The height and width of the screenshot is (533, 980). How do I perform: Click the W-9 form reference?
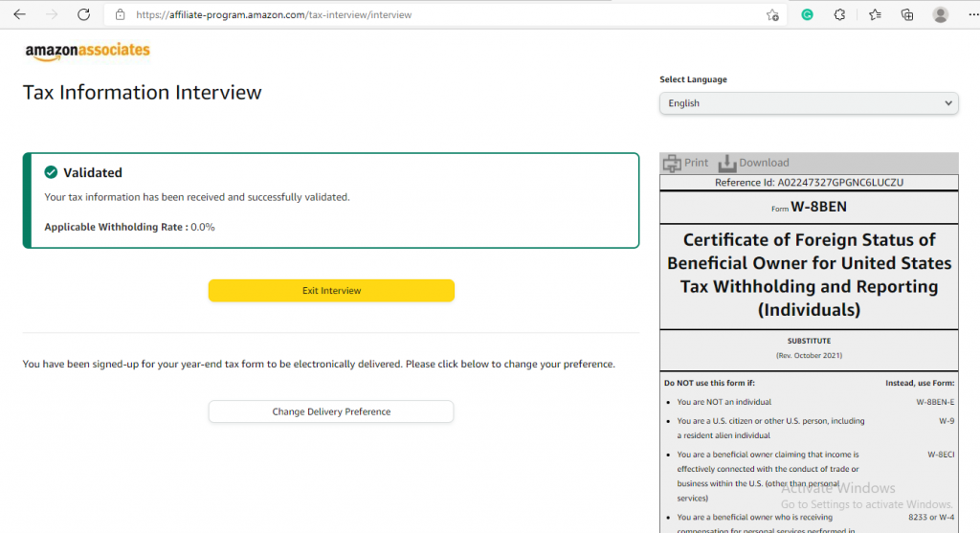point(947,421)
